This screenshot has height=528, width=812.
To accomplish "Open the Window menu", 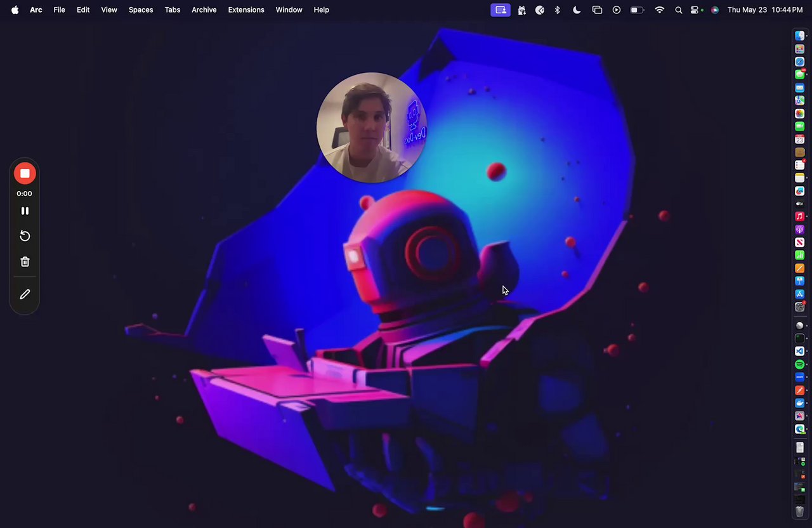I will (x=289, y=10).
